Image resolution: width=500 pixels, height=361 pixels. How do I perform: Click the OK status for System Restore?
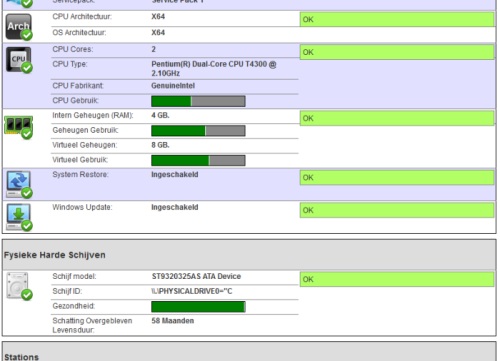pos(397,177)
